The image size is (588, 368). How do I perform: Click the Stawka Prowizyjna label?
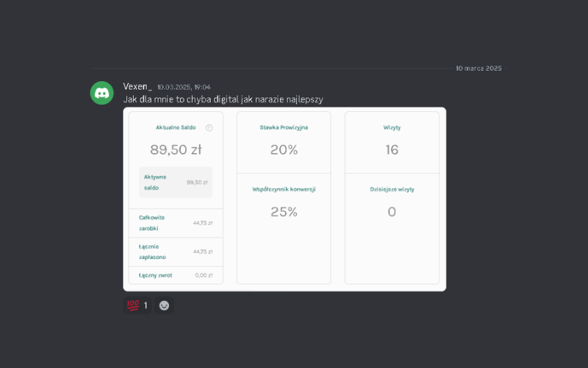coord(284,127)
